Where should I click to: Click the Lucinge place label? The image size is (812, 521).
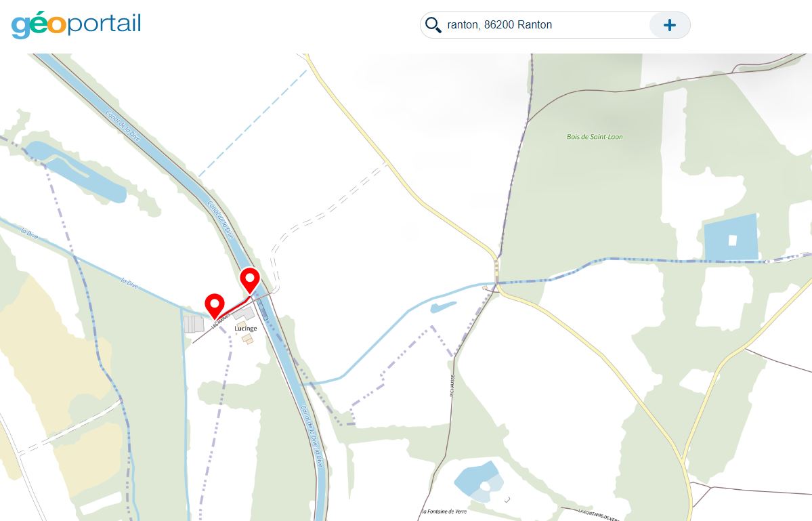(x=245, y=329)
